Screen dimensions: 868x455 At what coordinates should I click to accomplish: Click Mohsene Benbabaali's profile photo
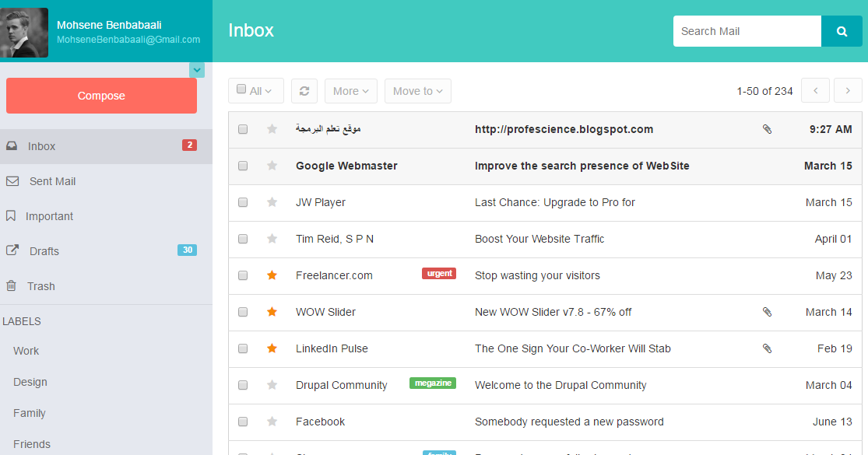pos(25,33)
